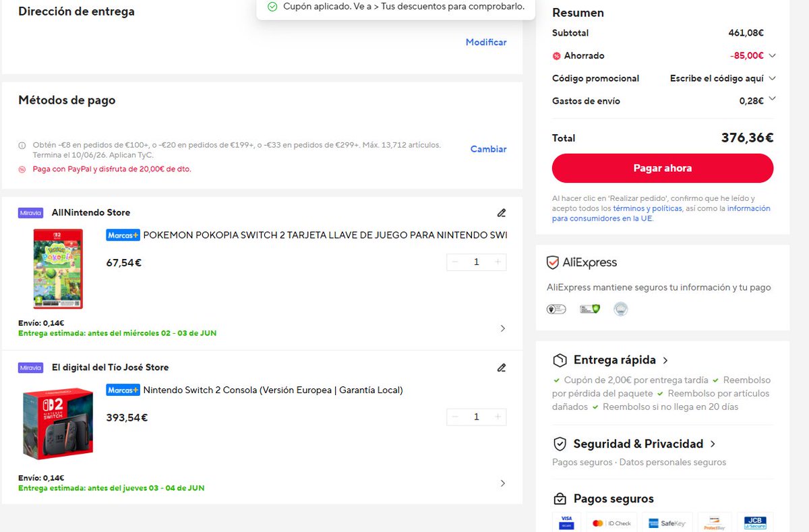Image resolution: width=809 pixels, height=532 pixels.
Task: Click the Total 376,36€ amount
Action: [747, 138]
